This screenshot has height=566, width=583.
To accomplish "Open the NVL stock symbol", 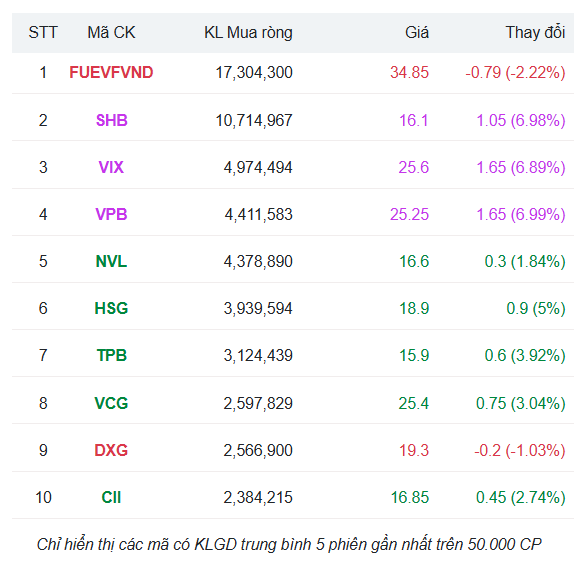I will coord(111,261).
